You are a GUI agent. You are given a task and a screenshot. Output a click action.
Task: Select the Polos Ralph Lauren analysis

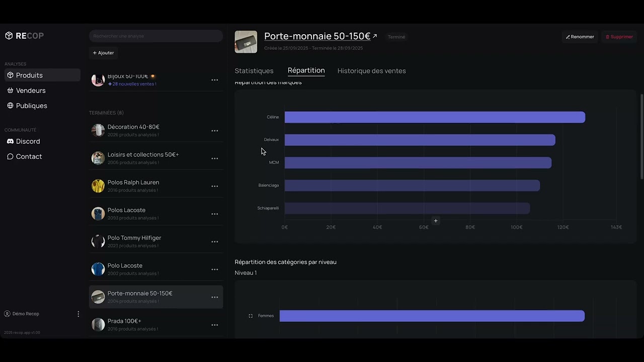[156, 186]
